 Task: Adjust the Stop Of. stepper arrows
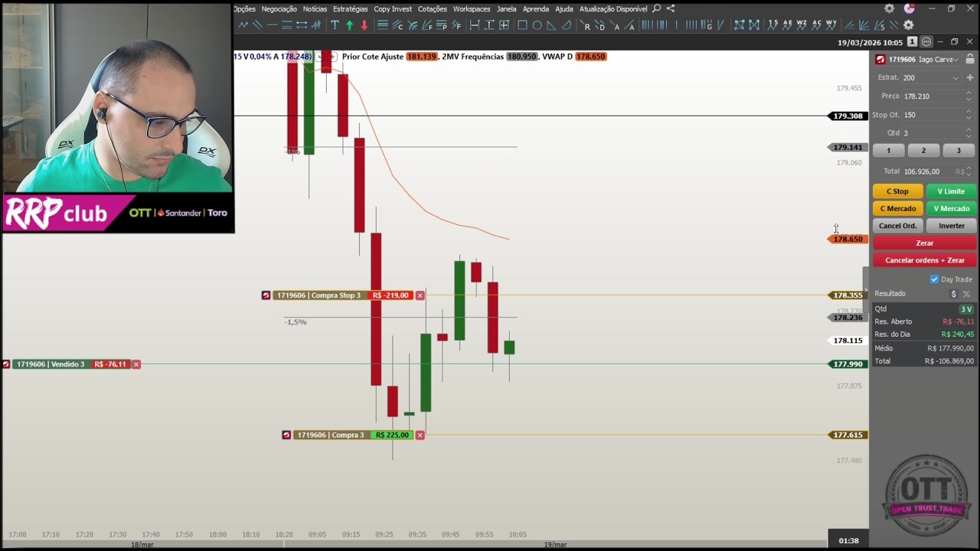click(969, 115)
